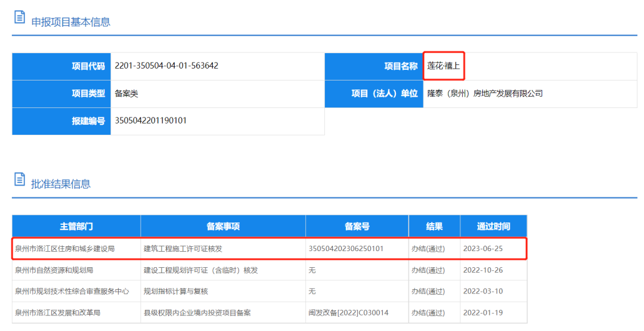Click 办结(通过) in the 2022-01-19 row
This screenshot has height=331, width=644.
(x=428, y=313)
